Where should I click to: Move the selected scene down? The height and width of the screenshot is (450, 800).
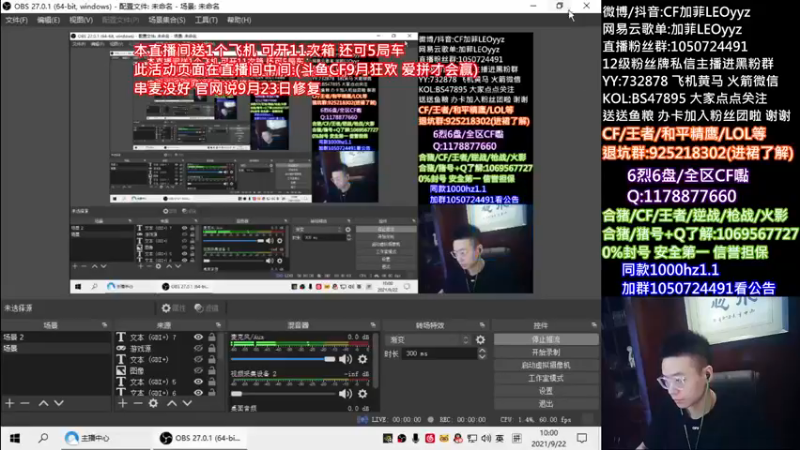tap(59, 403)
